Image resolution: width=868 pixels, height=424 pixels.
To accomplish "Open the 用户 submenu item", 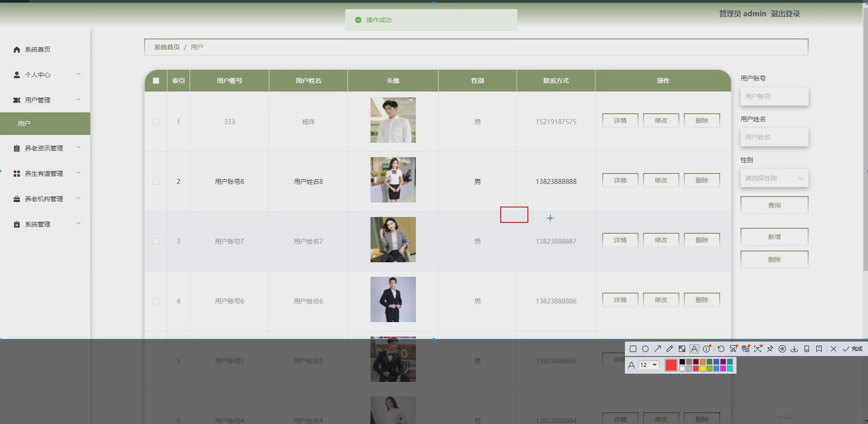I will 45,124.
